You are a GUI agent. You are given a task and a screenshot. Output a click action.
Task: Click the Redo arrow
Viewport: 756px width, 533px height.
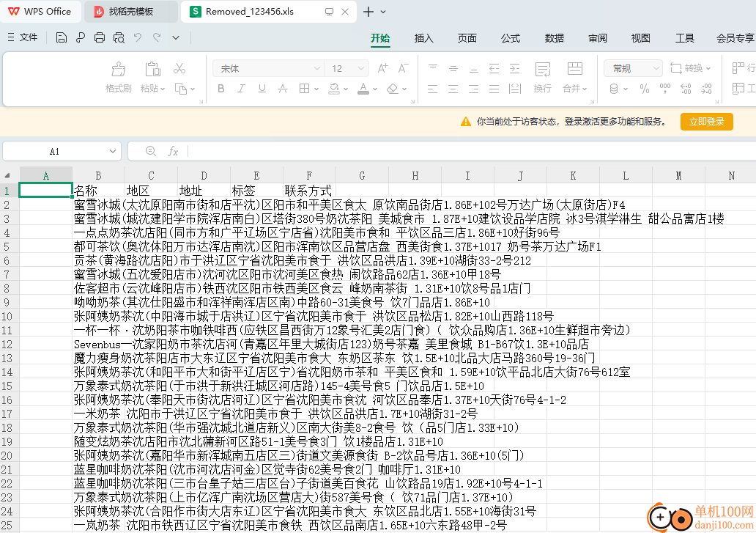pyautogui.click(x=157, y=37)
